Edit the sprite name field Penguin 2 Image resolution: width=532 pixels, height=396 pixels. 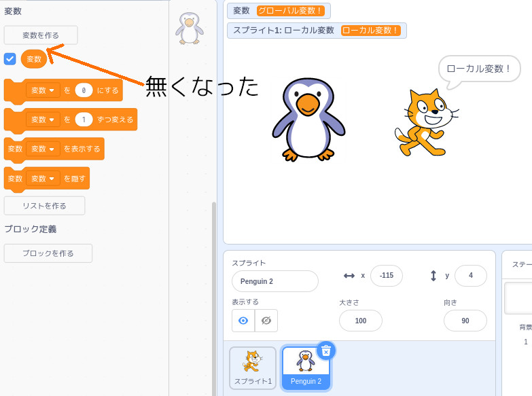point(274,281)
